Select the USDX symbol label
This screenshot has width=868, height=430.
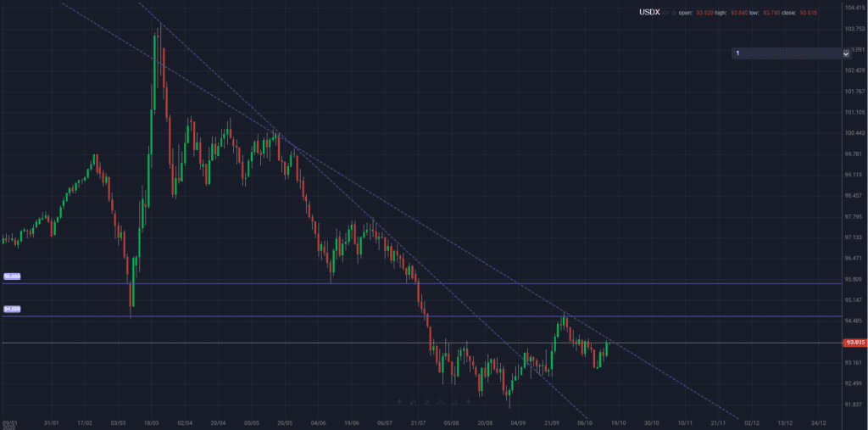(x=650, y=12)
